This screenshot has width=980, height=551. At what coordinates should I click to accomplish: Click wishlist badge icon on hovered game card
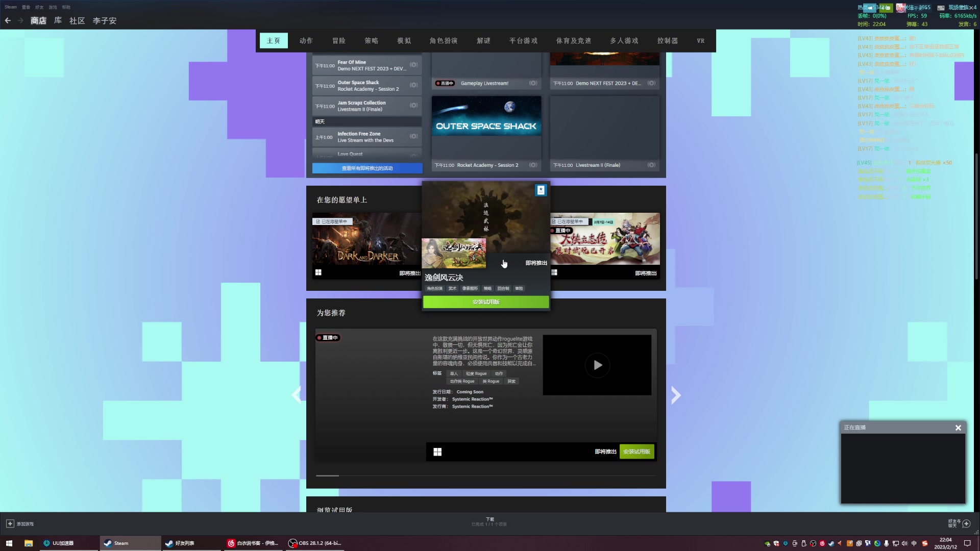(541, 190)
